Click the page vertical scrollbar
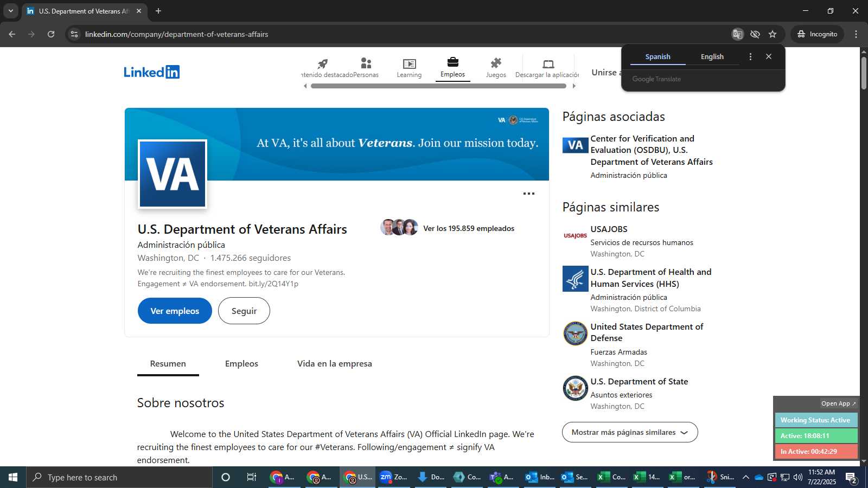 [x=864, y=73]
